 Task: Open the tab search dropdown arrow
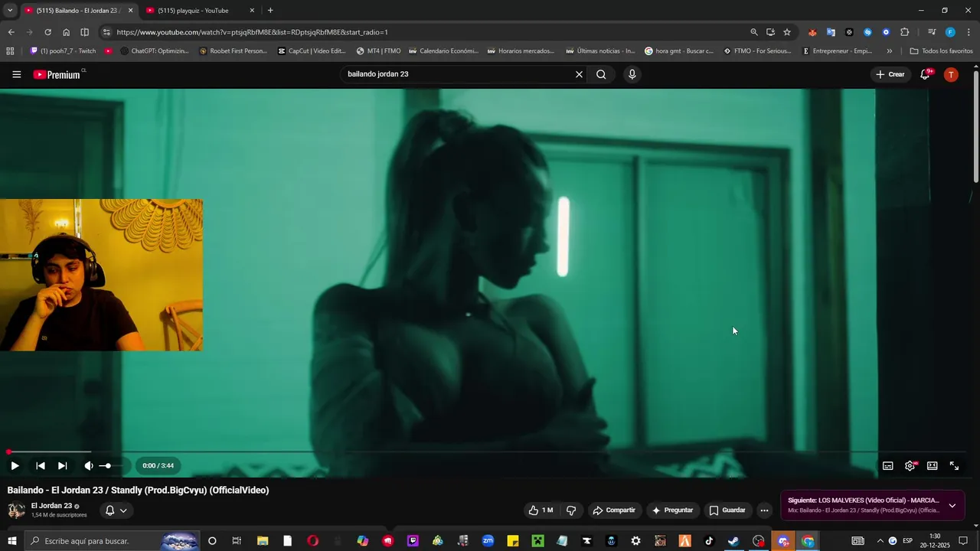click(10, 11)
